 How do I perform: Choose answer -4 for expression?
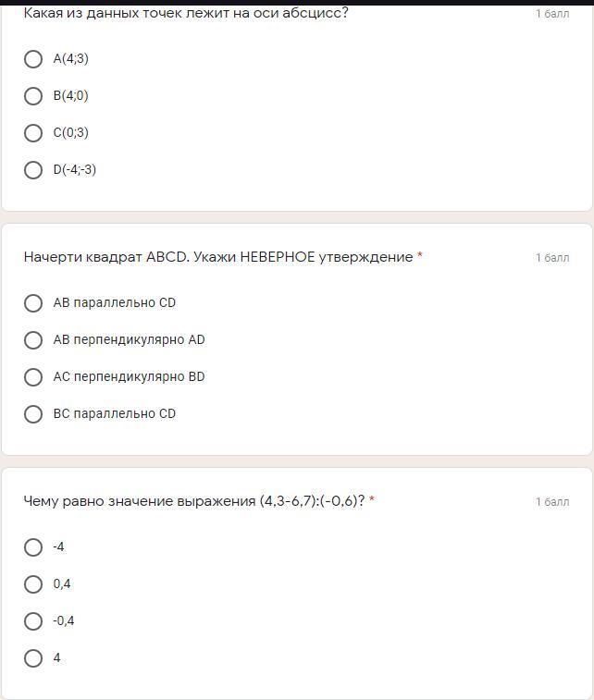click(x=33, y=547)
